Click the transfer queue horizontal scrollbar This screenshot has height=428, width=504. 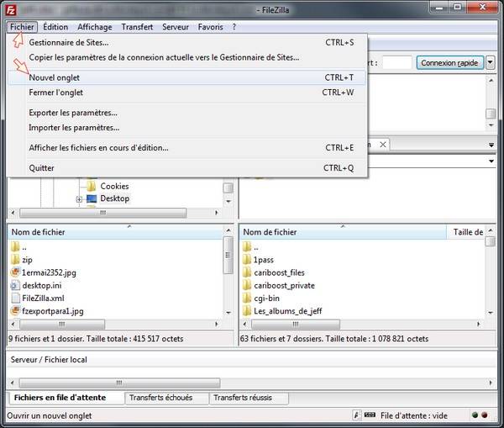(x=119, y=383)
